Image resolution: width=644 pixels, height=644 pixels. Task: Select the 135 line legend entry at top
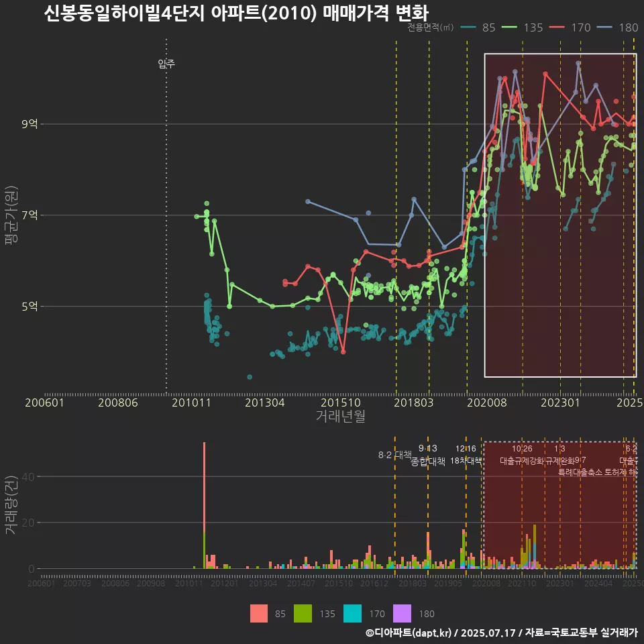(523, 28)
